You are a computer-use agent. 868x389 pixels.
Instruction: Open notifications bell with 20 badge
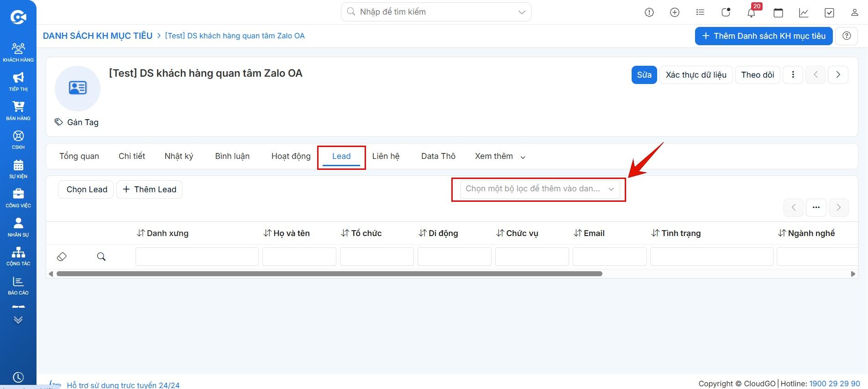click(752, 12)
